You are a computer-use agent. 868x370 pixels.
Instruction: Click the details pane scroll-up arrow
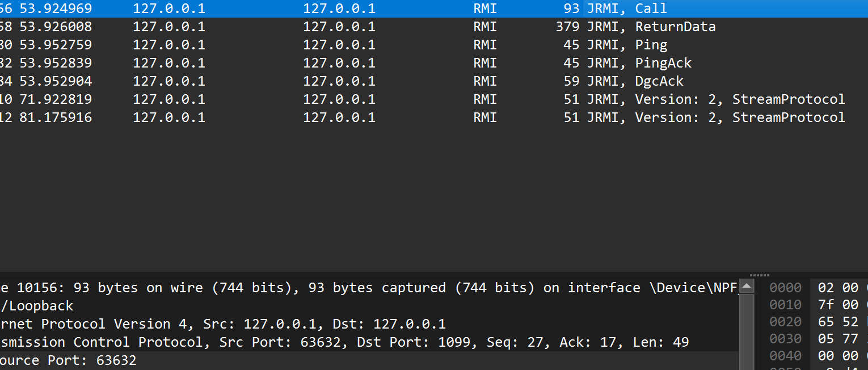click(747, 286)
